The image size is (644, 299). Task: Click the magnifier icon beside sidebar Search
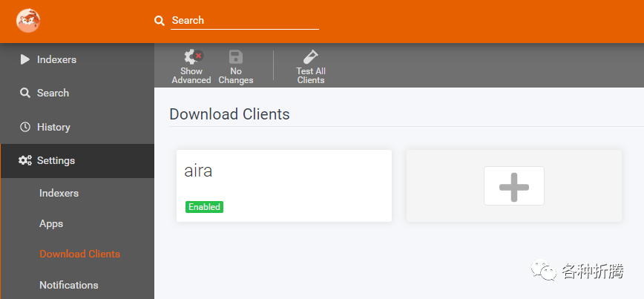(25, 93)
